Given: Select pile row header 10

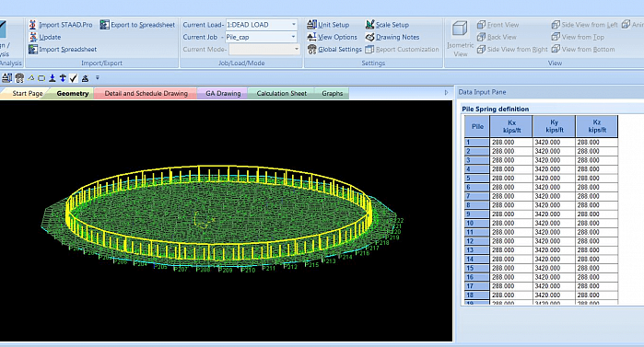Looking at the screenshot, I should coord(477,223).
